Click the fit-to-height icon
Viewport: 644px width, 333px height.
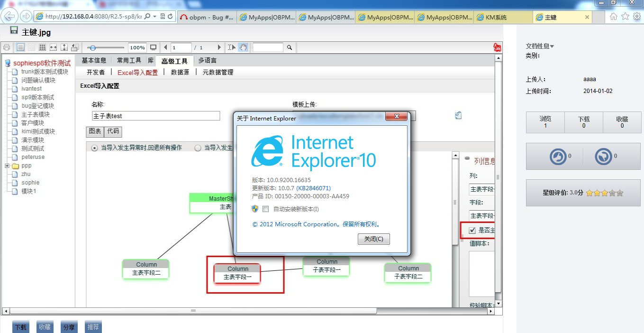click(x=64, y=47)
